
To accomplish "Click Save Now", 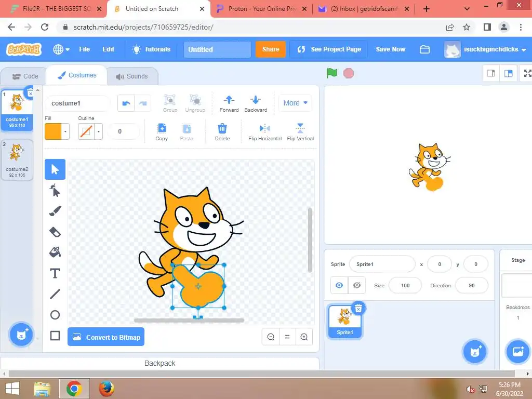I will 390,49.
